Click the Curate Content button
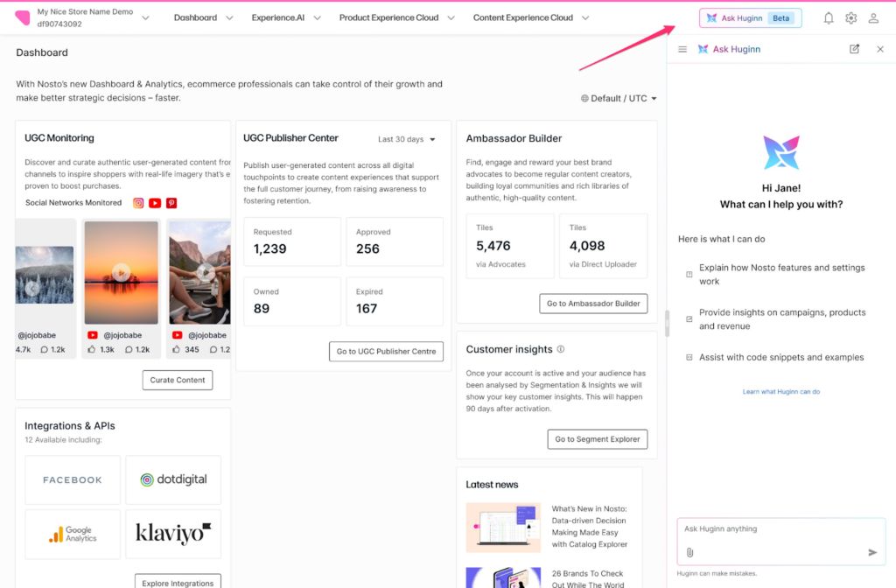This screenshot has height=588, width=896. pyautogui.click(x=178, y=380)
